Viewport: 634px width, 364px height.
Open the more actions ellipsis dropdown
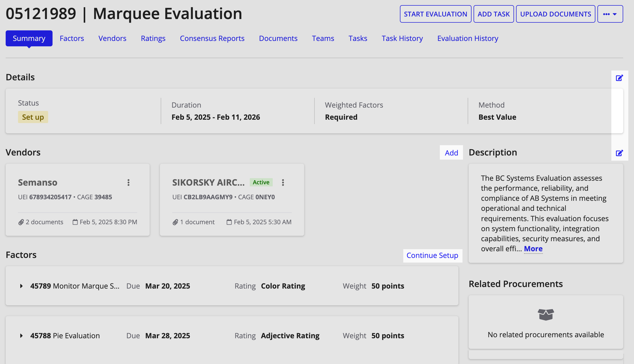[610, 14]
